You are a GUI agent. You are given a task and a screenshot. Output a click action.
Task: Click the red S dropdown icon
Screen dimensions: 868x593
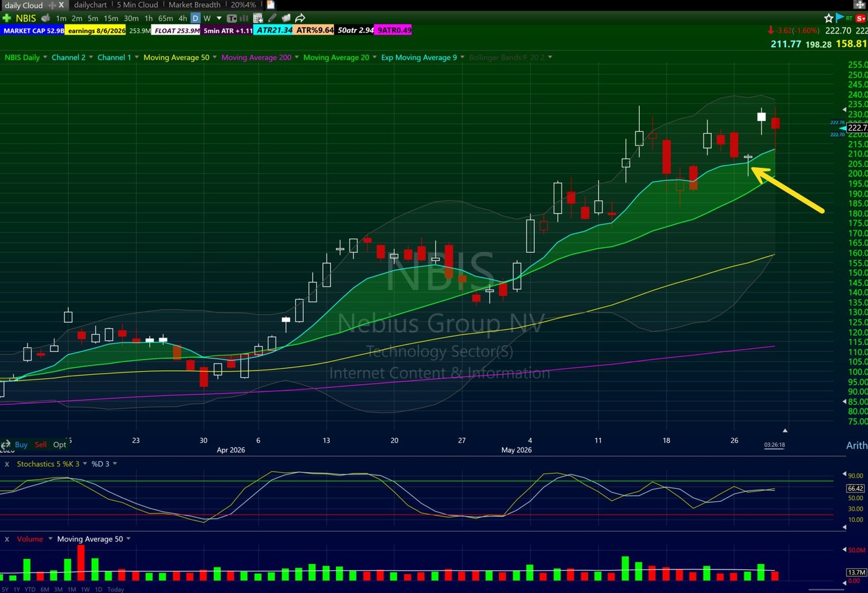tap(861, 19)
